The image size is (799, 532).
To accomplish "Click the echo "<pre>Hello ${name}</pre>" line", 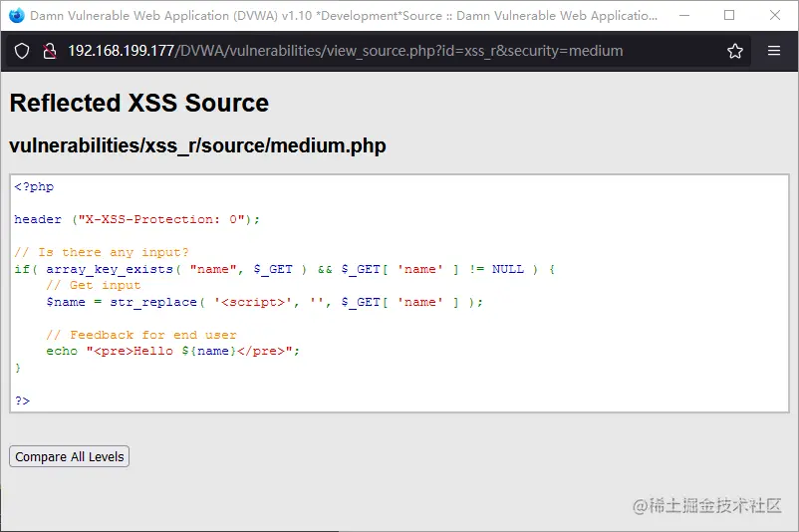I will coord(172,351).
